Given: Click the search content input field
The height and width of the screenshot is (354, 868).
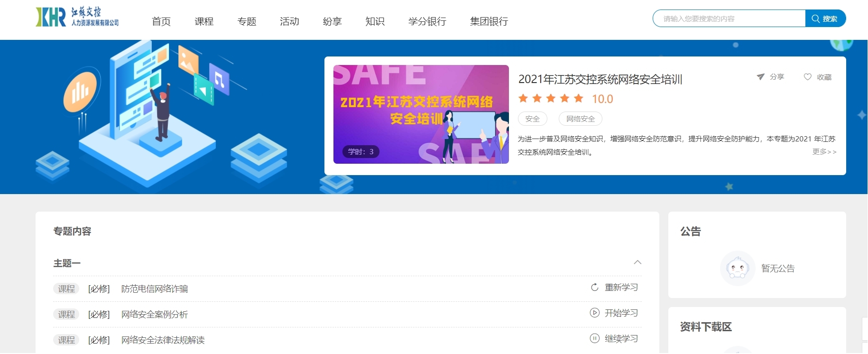Looking at the screenshot, I should [729, 19].
